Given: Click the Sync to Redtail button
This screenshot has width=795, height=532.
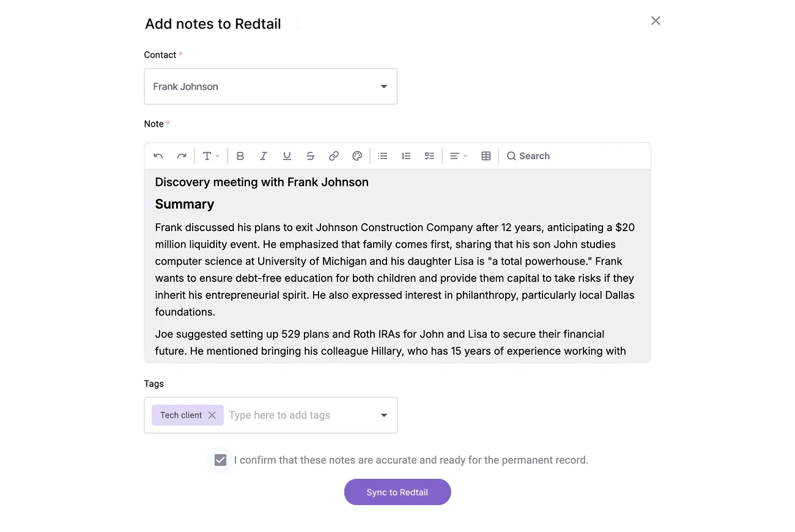Looking at the screenshot, I should click(x=398, y=492).
